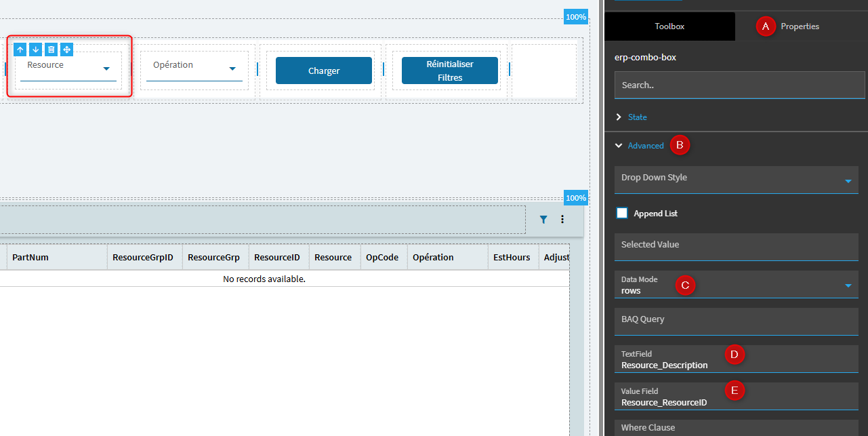868x436 pixels.
Task: Click the TextField property input
Action: (x=737, y=359)
